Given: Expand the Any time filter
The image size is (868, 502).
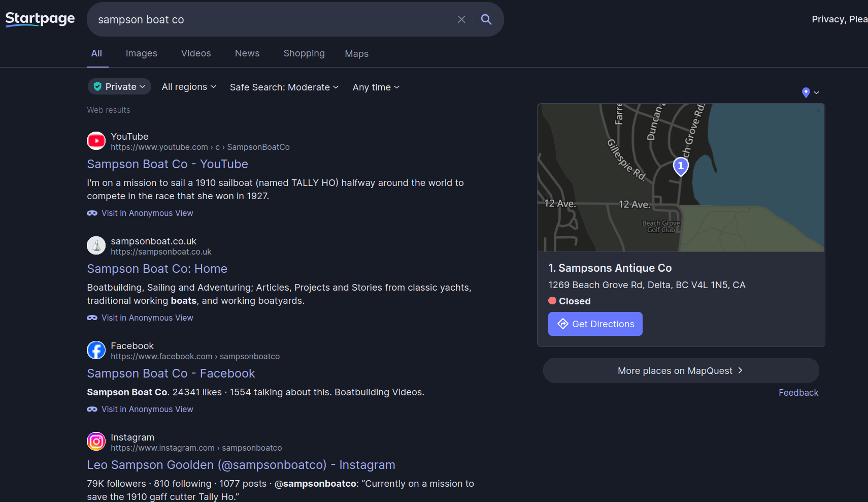Looking at the screenshot, I should tap(376, 87).
